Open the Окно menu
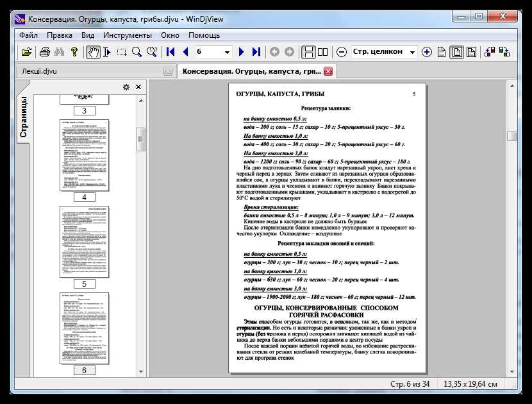Image resolution: width=532 pixels, height=404 pixels. click(170, 35)
